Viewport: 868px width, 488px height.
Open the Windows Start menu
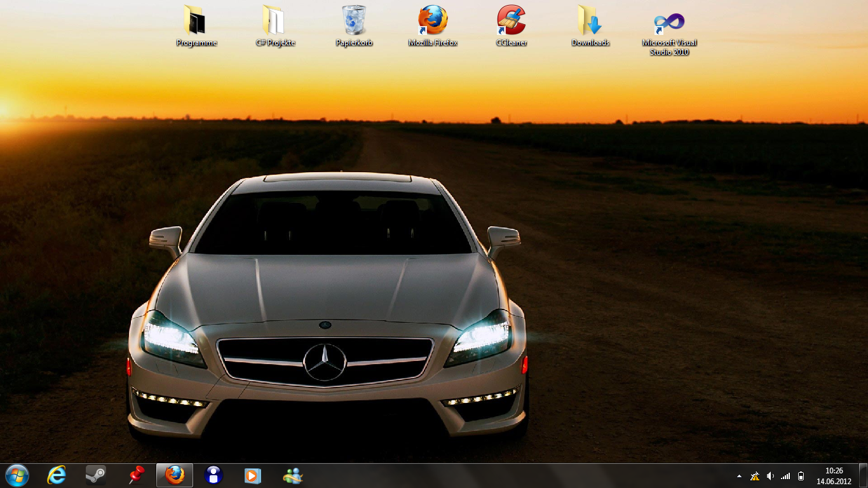point(17,475)
